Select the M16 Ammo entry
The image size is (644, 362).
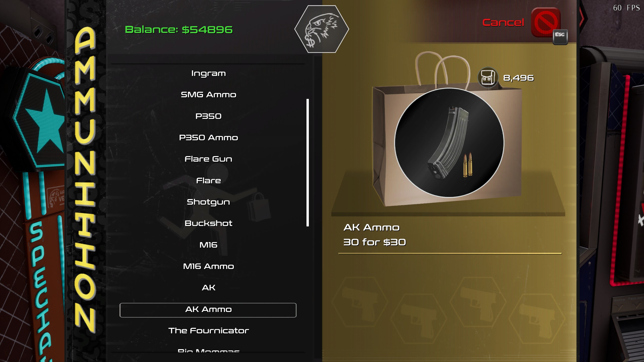(x=208, y=266)
